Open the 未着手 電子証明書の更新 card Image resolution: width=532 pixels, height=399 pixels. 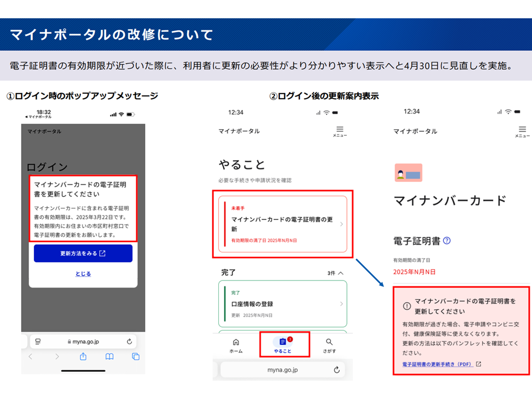tap(283, 224)
